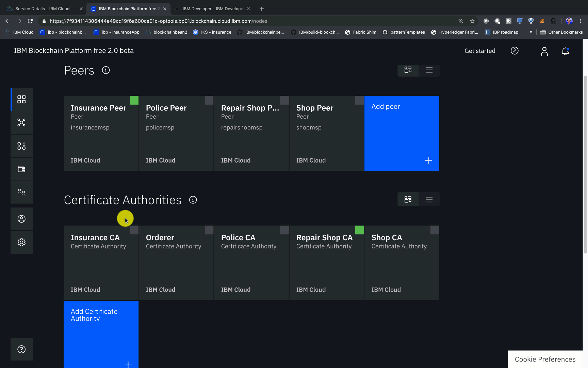This screenshot has width=588, height=368.
Task: Click the IBM Blockchain Platform header title
Action: click(74, 51)
